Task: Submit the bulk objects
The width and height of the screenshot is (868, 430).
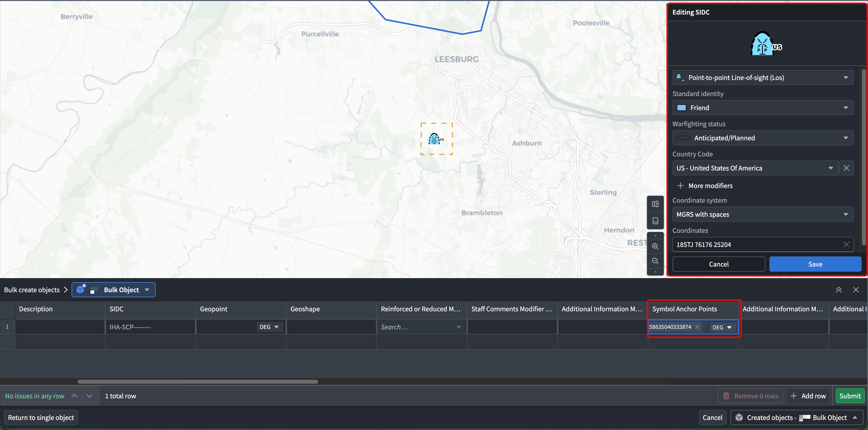Action: tap(850, 396)
